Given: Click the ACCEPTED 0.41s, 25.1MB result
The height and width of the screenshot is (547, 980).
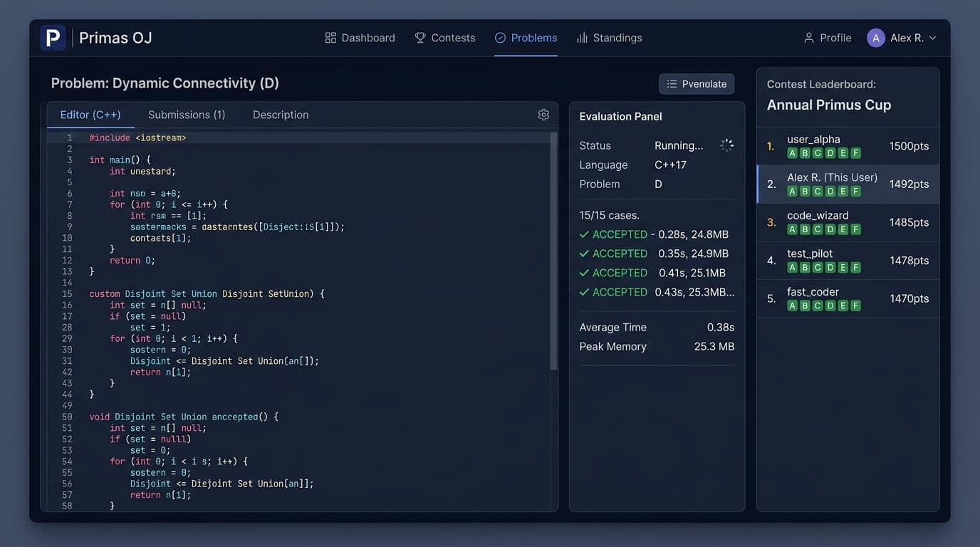Looking at the screenshot, I should (x=652, y=273).
